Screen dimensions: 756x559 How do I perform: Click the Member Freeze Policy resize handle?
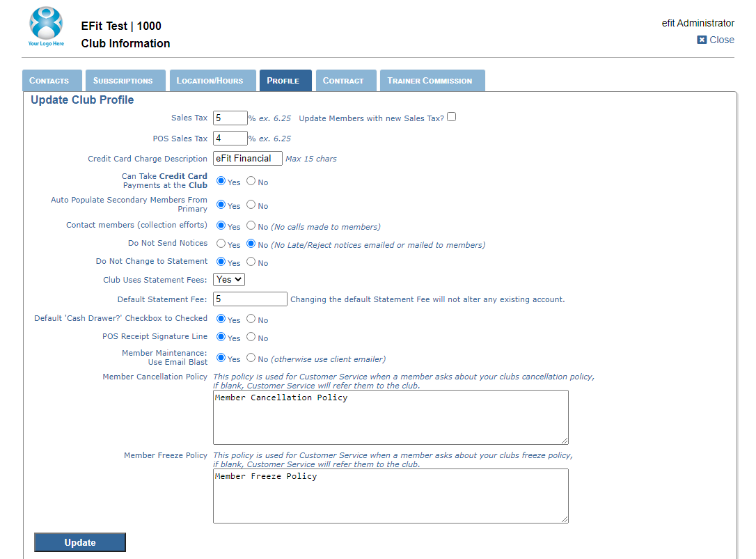[x=565, y=519]
